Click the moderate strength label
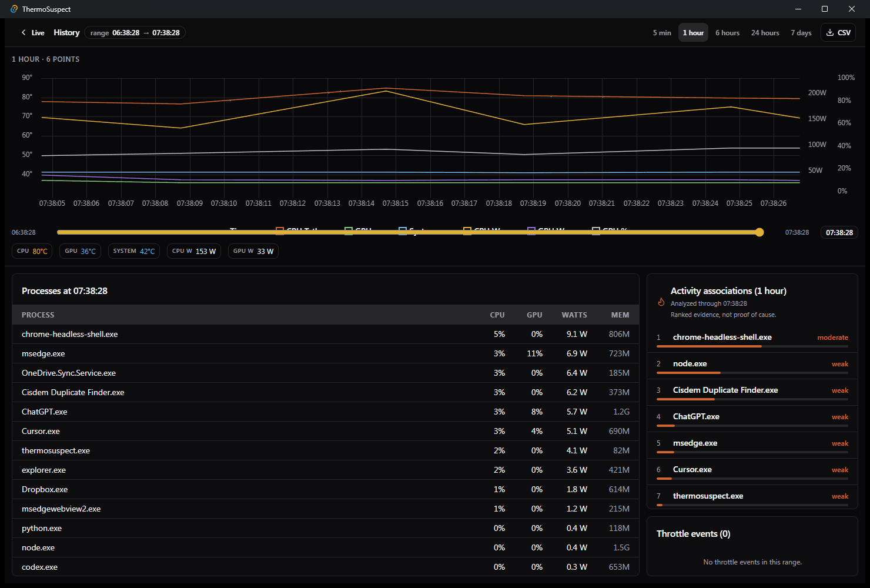The height and width of the screenshot is (588, 870). (832, 338)
